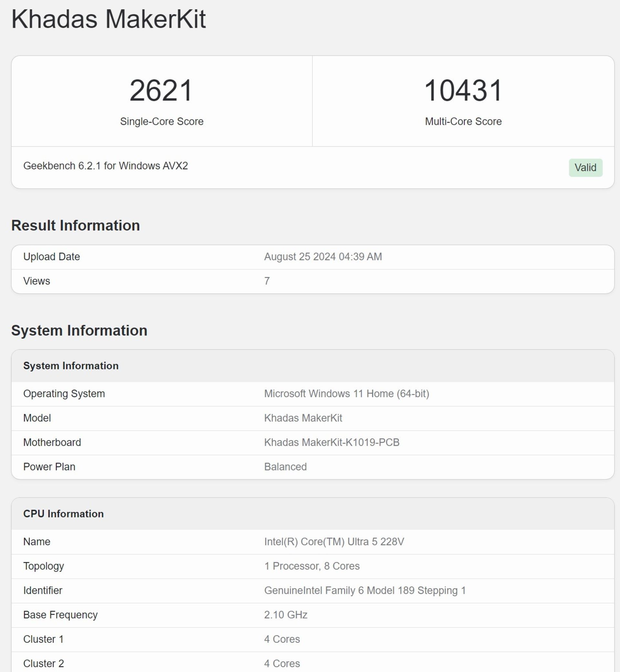The height and width of the screenshot is (672, 620).
Task: Click the Microsoft Windows 11 Home value
Action: 346,393
